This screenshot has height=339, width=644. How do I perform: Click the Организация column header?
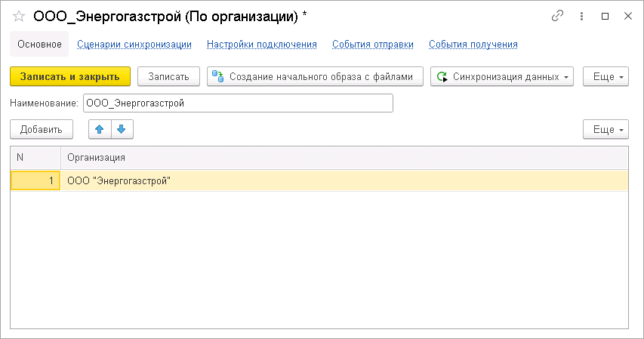[x=344, y=157]
